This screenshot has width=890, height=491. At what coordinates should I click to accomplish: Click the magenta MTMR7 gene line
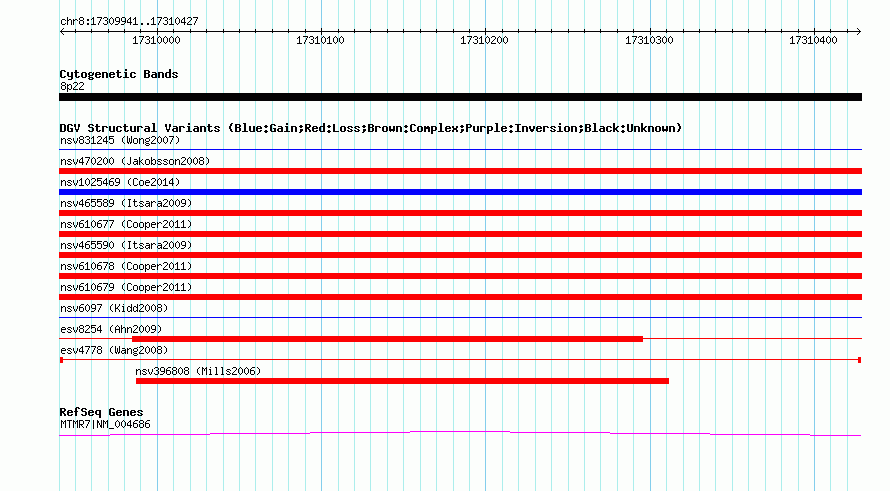click(460, 434)
